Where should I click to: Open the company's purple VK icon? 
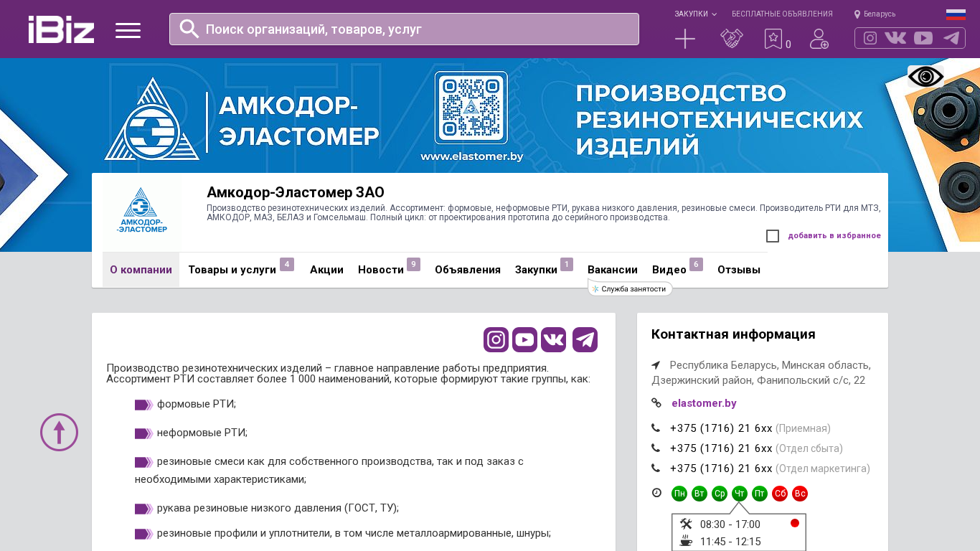(553, 339)
